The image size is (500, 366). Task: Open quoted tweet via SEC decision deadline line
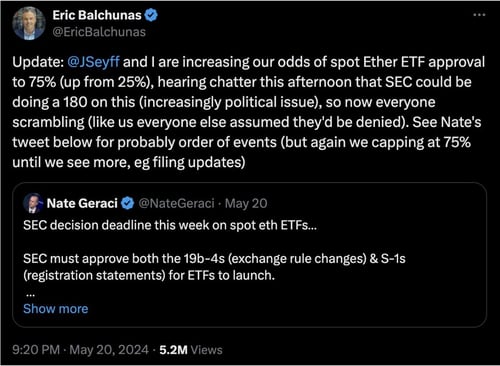(170, 225)
